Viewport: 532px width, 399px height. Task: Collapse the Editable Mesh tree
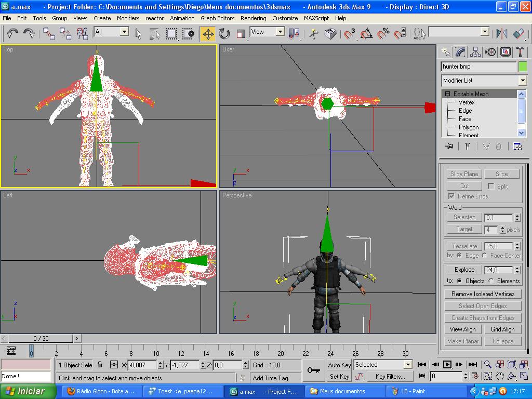(x=447, y=94)
